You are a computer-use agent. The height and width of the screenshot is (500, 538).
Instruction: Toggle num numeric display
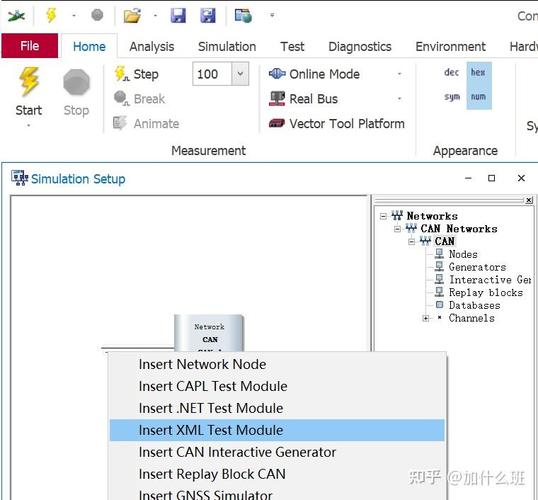[x=478, y=97]
